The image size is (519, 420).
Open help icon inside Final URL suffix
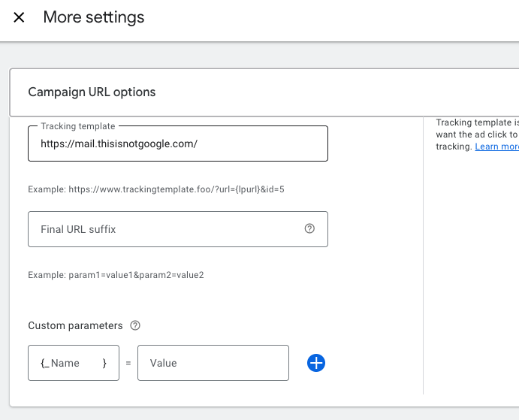click(309, 229)
